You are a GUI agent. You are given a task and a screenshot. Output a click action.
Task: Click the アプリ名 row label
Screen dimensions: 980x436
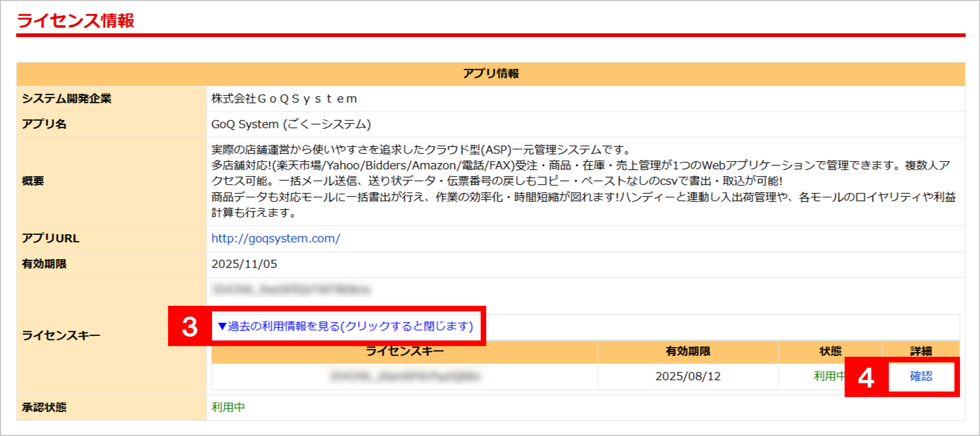[x=44, y=124]
